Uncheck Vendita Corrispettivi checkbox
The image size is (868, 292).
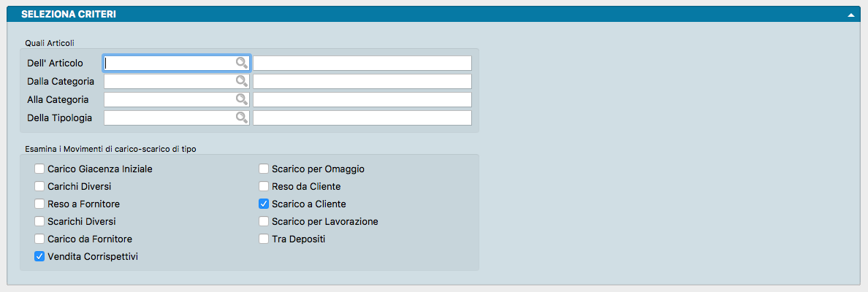[39, 256]
